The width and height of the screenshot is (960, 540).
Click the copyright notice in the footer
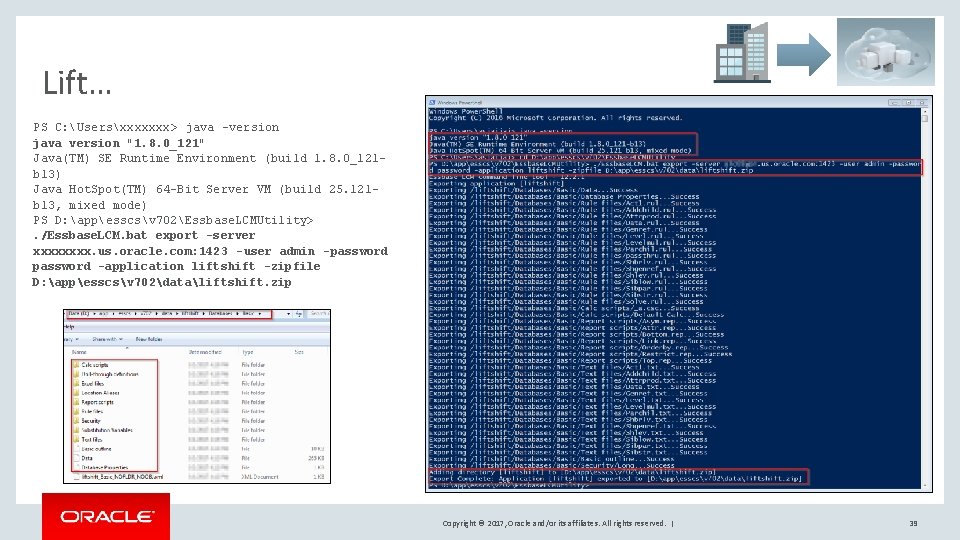(554, 523)
